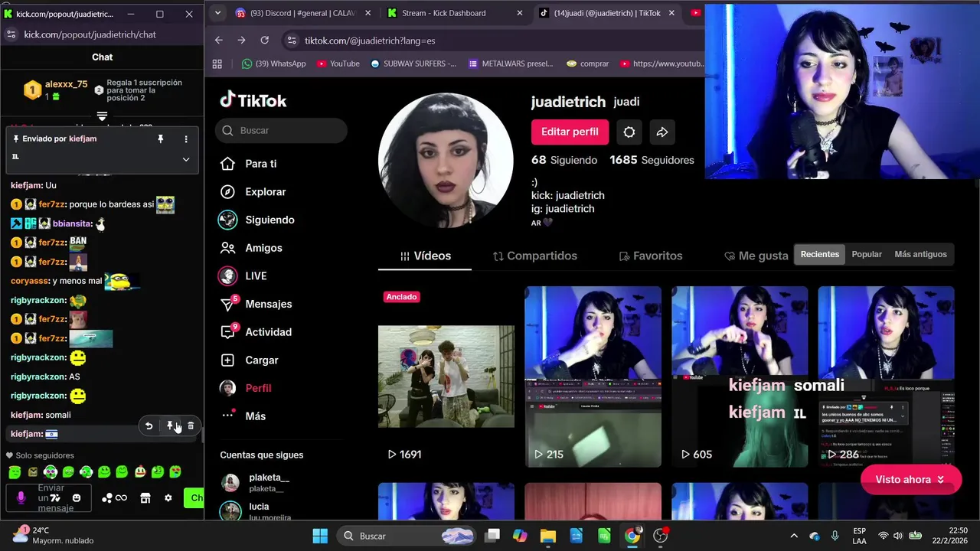This screenshot has width=980, height=551.
Task: Open the chat settings gear icon
Action: tap(168, 498)
